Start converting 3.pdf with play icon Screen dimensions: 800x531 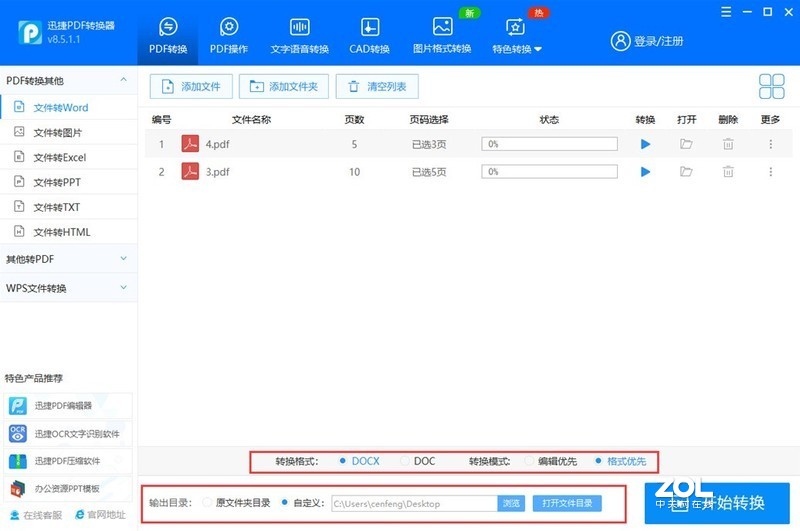[x=645, y=172]
